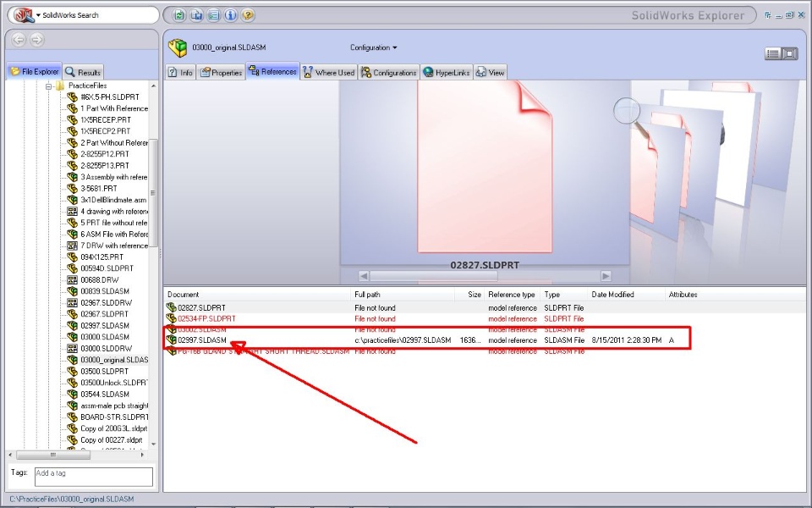This screenshot has width=812, height=508.
Task: Select 02997.SLDASM in the file tree
Action: pyautogui.click(x=105, y=325)
